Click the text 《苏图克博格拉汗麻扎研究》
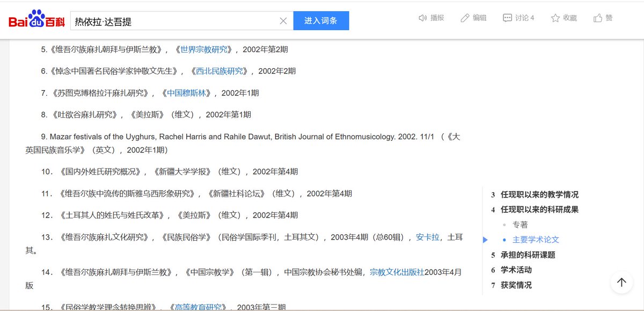This screenshot has width=644, height=311. click(x=101, y=93)
